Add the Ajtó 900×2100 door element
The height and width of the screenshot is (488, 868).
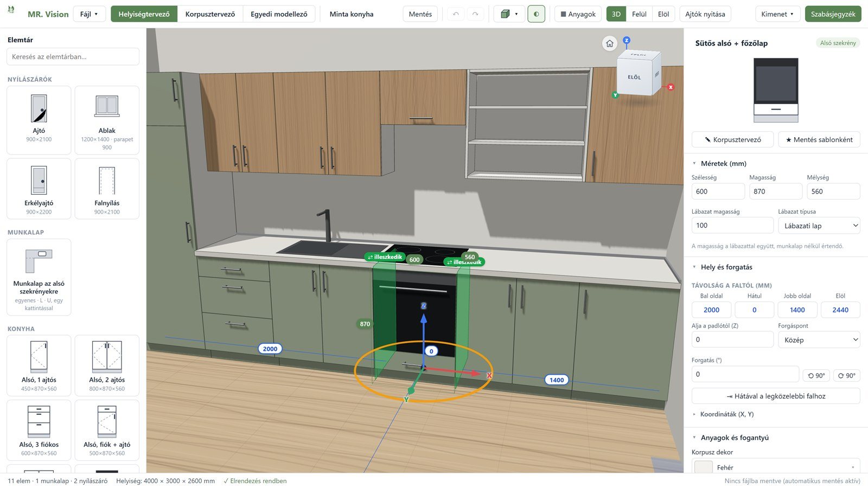39,120
